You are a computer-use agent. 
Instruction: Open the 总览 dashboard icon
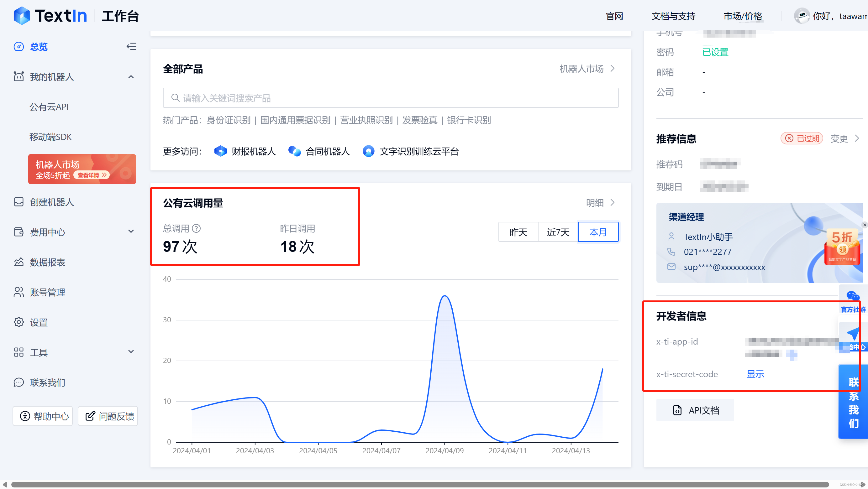click(x=18, y=46)
